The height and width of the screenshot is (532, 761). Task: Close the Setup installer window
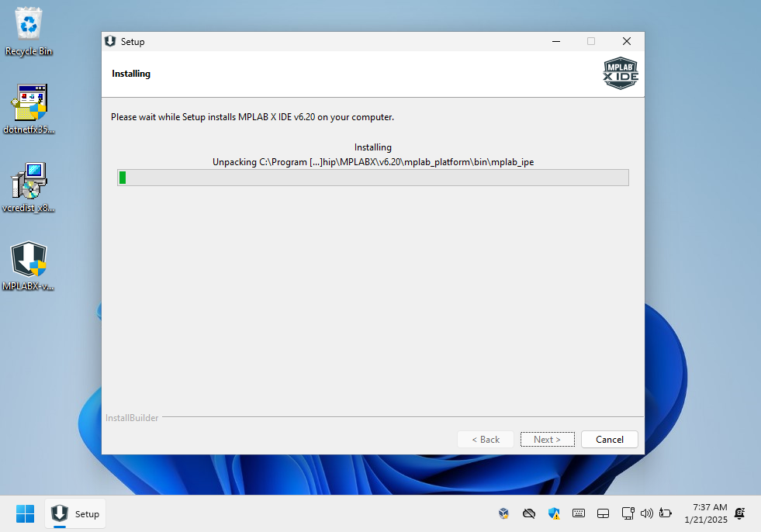[627, 41]
